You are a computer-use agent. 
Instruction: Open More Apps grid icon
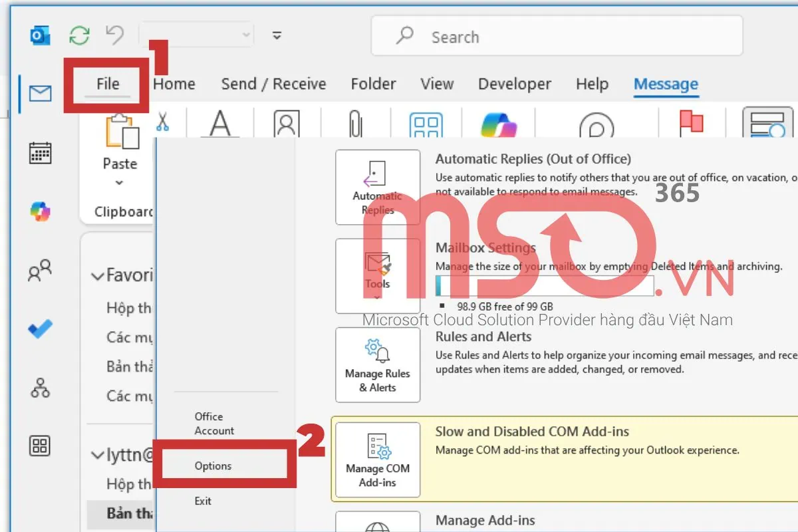click(41, 446)
